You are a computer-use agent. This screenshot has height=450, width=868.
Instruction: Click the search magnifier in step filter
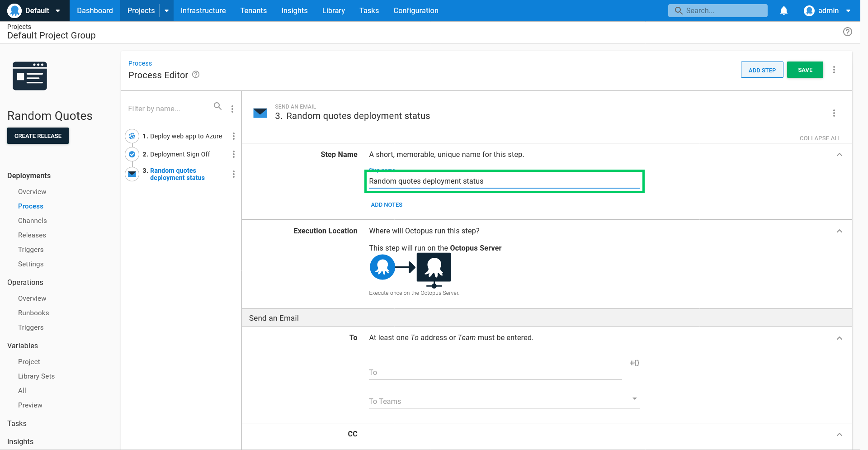click(217, 106)
